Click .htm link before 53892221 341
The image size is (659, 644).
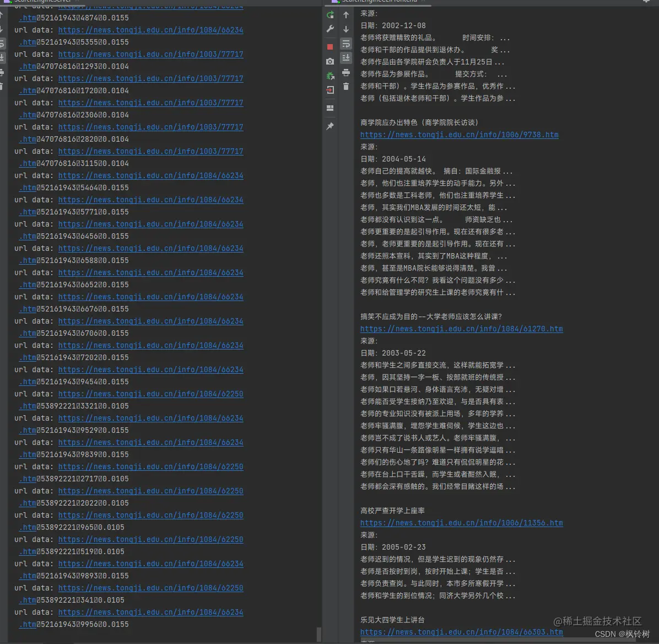[x=28, y=600]
